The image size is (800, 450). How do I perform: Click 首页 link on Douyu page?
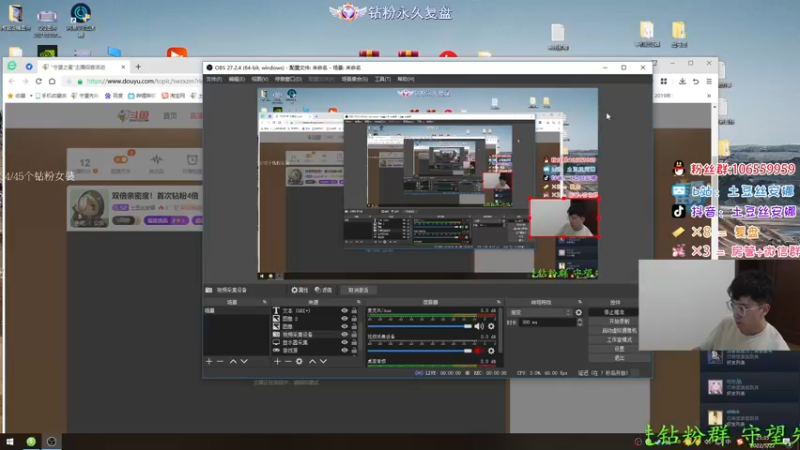170,116
